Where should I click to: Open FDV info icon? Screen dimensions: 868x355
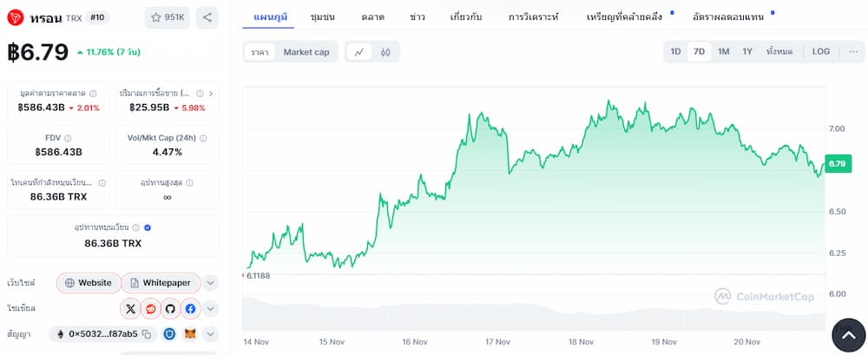pos(68,138)
